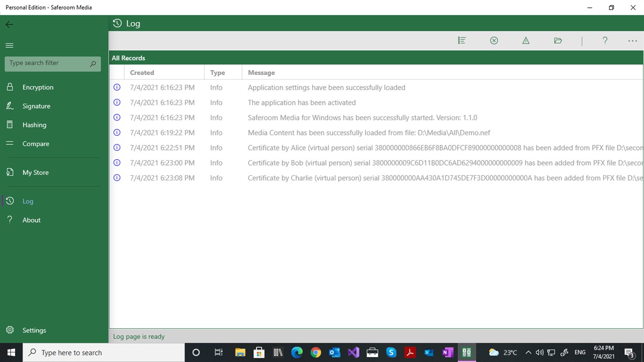Click the Signature quill pen icon
This screenshot has width=644, height=362.
(10, 106)
